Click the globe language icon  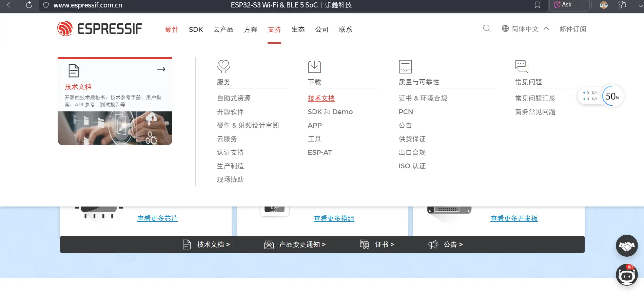(505, 28)
